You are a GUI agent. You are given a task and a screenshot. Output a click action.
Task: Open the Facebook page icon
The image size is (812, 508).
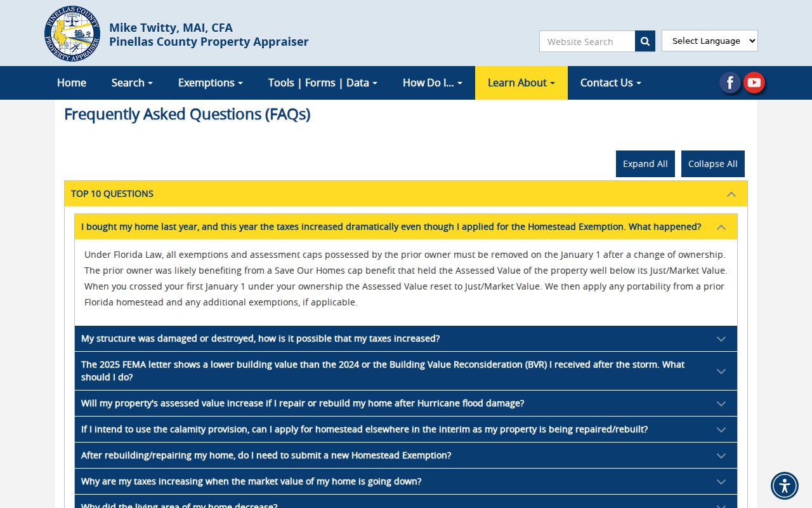click(x=730, y=83)
